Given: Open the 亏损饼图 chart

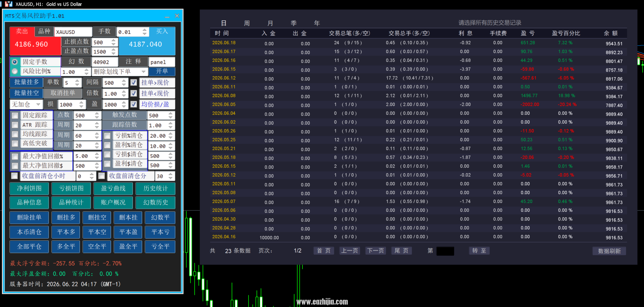Looking at the screenshot, I should click(71, 189).
